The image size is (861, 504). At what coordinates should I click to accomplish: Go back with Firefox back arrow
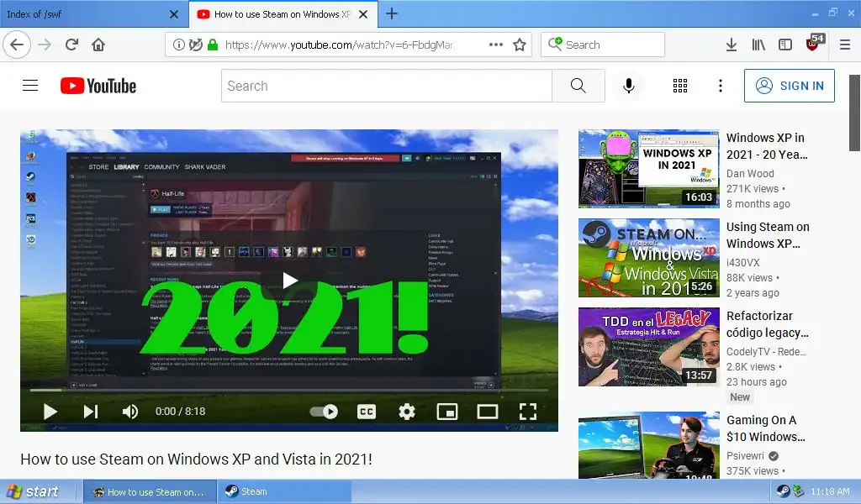pos(17,45)
